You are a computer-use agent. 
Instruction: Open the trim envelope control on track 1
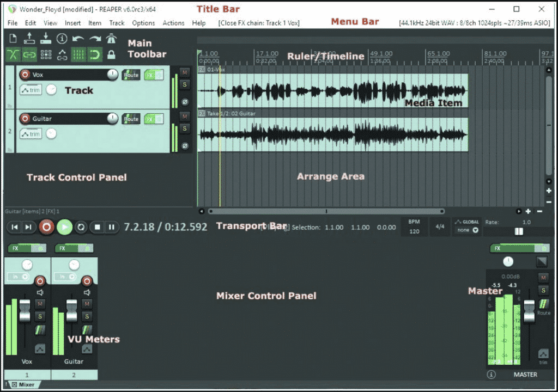coord(31,90)
